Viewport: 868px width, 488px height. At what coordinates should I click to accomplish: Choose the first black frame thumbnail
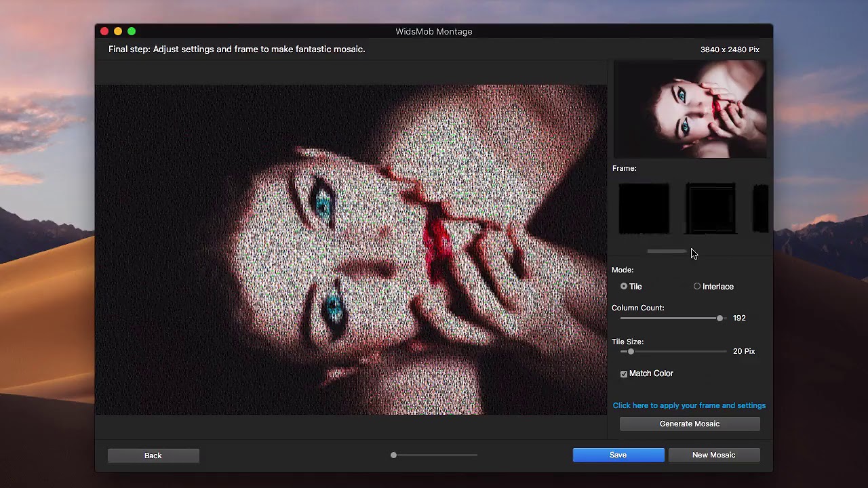(644, 209)
